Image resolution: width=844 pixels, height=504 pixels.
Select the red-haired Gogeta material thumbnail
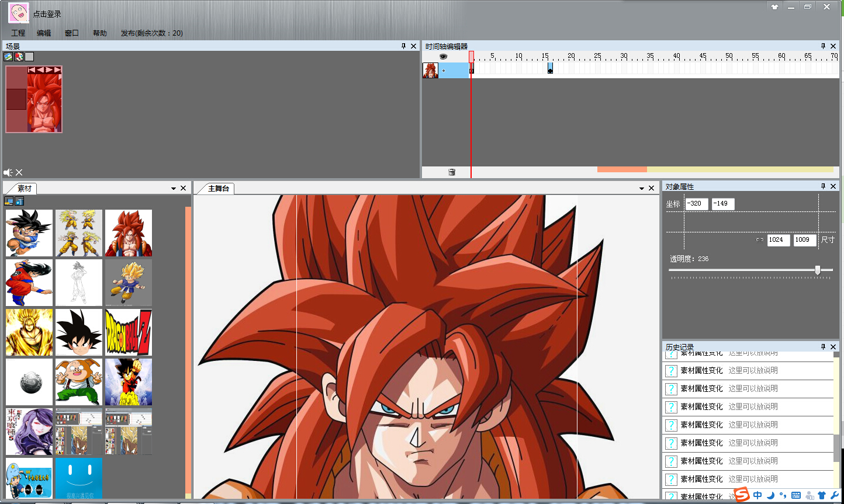point(129,233)
